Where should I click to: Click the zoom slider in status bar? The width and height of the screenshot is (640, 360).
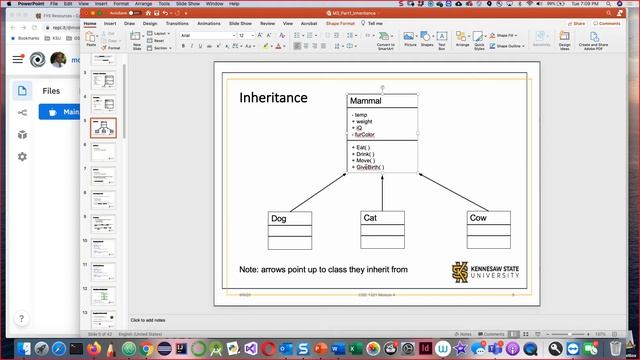(x=569, y=334)
